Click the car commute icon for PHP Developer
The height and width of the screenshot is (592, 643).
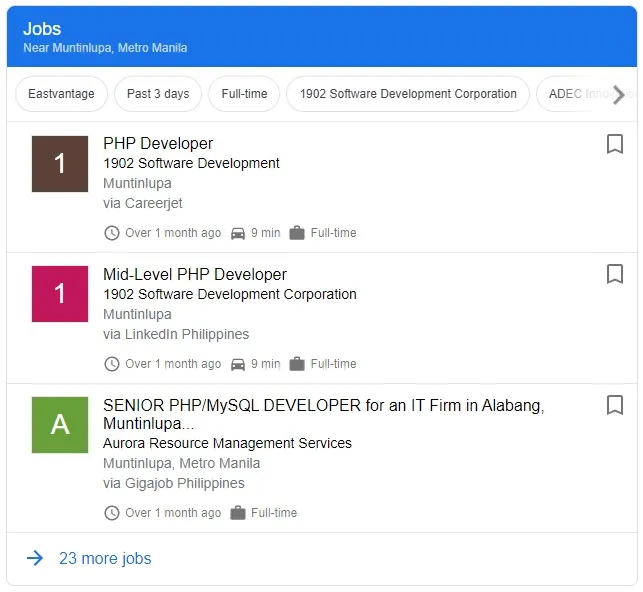pos(238,233)
